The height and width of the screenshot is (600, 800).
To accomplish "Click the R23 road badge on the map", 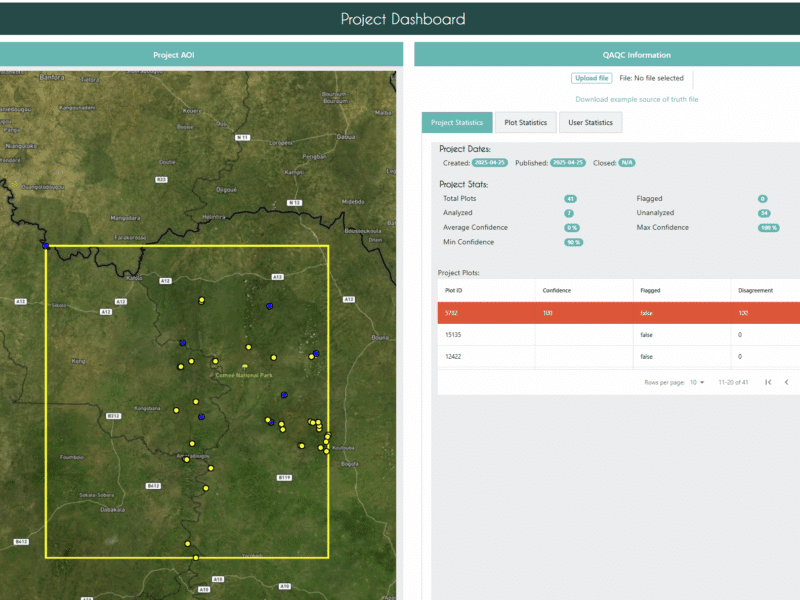I will click(x=161, y=180).
